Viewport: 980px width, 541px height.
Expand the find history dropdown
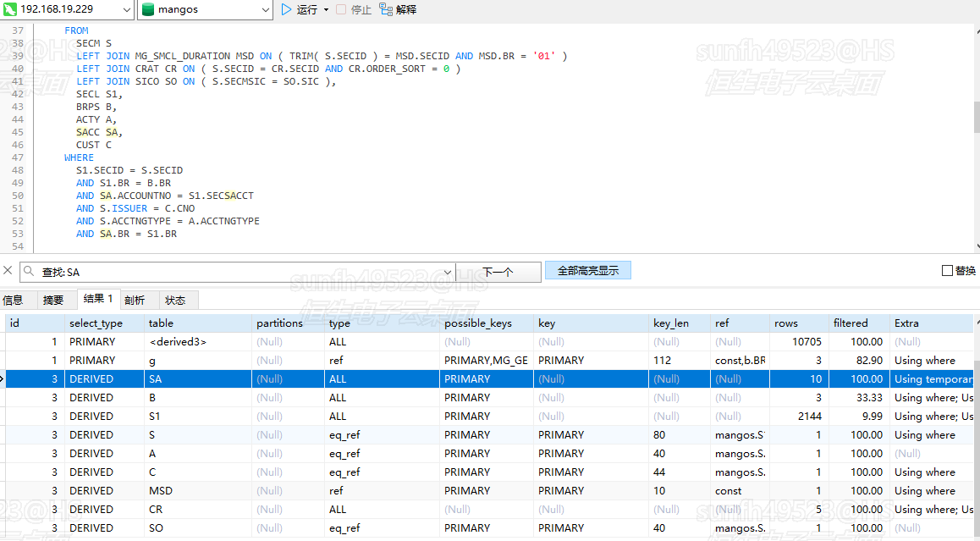point(446,272)
